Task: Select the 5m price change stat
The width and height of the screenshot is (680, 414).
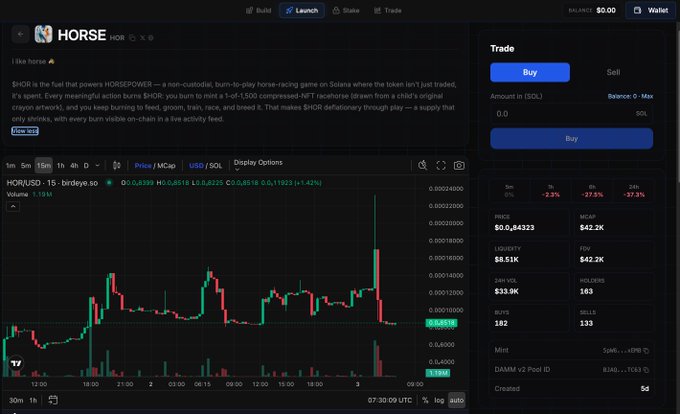Action: (x=509, y=191)
